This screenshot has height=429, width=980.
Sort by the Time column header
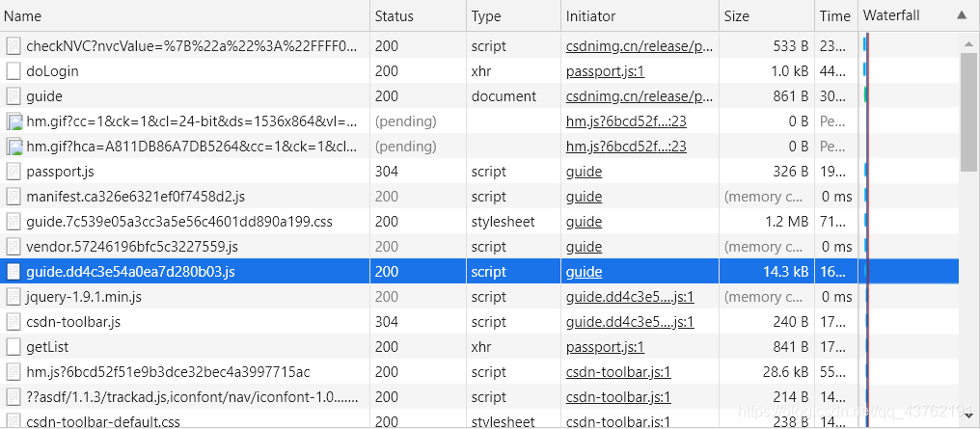coord(836,16)
